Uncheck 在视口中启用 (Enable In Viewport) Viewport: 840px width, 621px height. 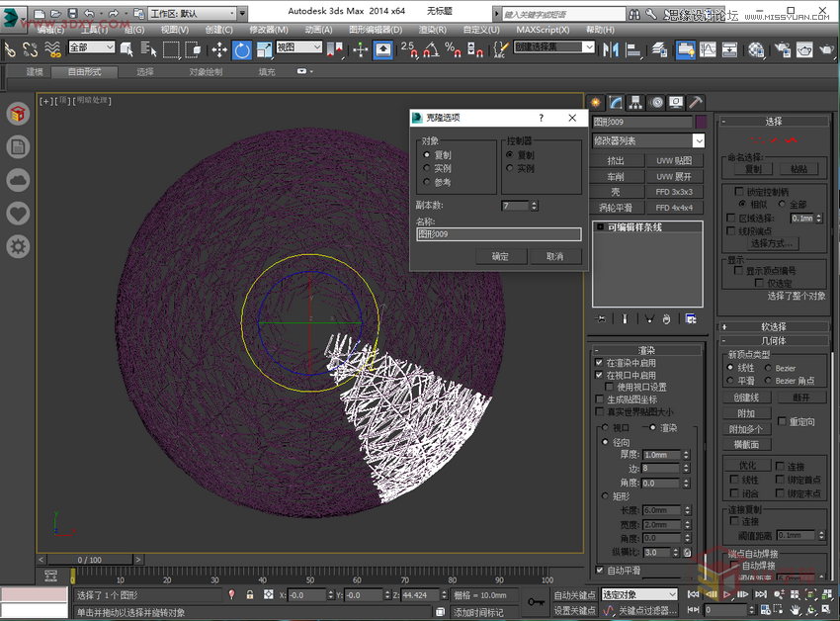point(599,375)
